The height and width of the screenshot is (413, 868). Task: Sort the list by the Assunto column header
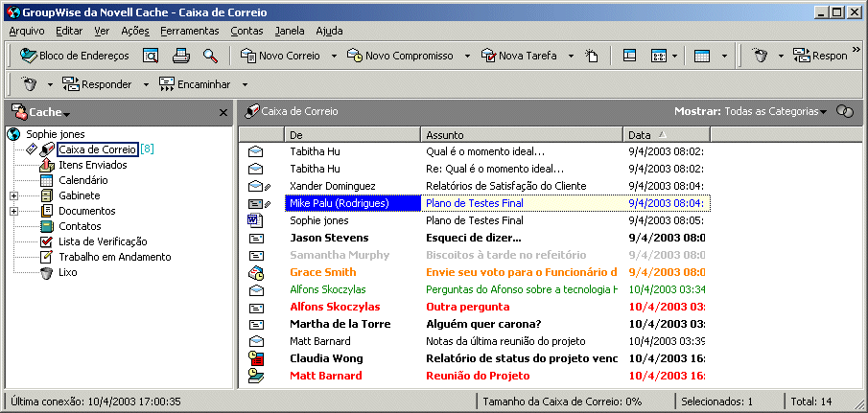point(522,135)
